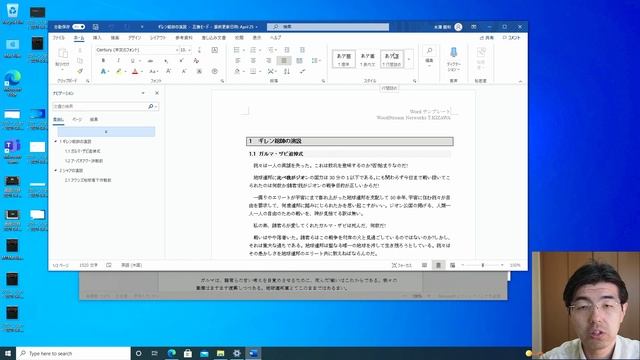The image size is (640, 360).
Task: Toggle Bold formatting
Action: pos(103,60)
